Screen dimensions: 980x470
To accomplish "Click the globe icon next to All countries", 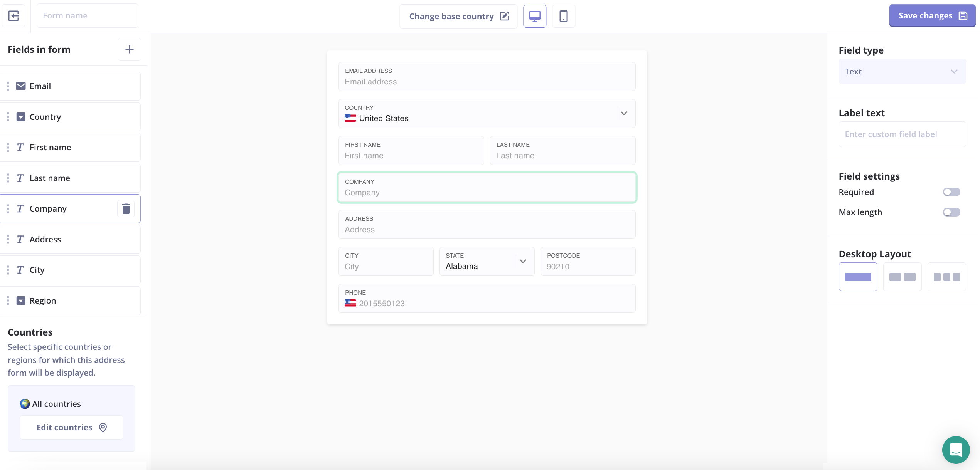I will click(25, 404).
